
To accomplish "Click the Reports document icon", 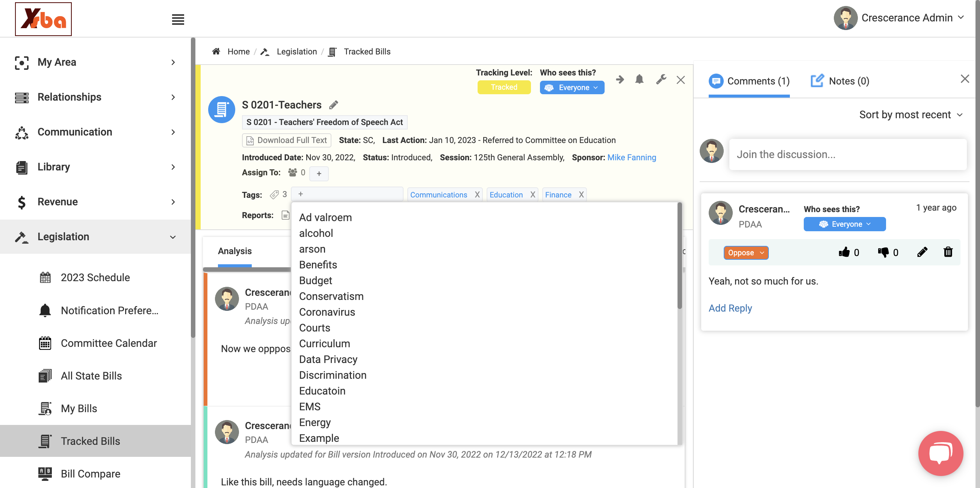I will tap(285, 215).
